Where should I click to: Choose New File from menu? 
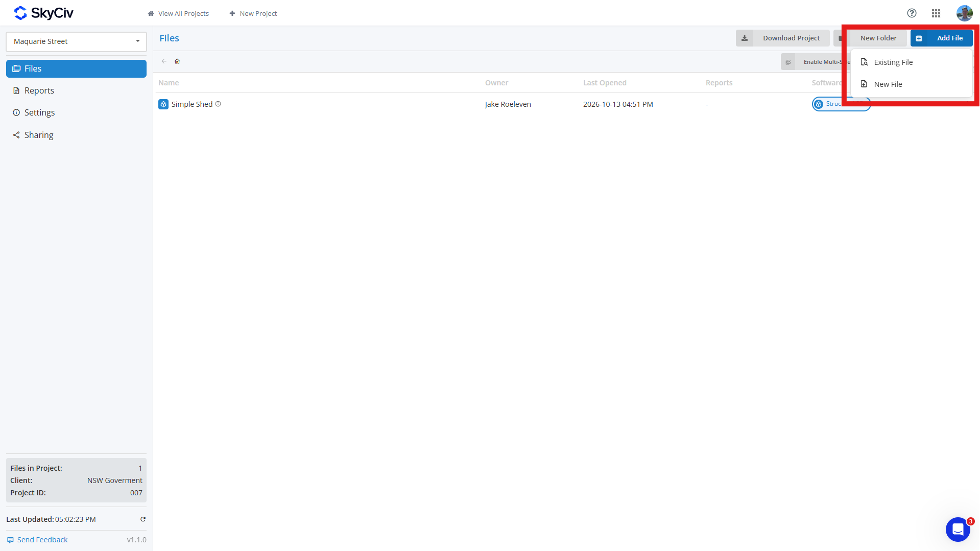[912, 84]
